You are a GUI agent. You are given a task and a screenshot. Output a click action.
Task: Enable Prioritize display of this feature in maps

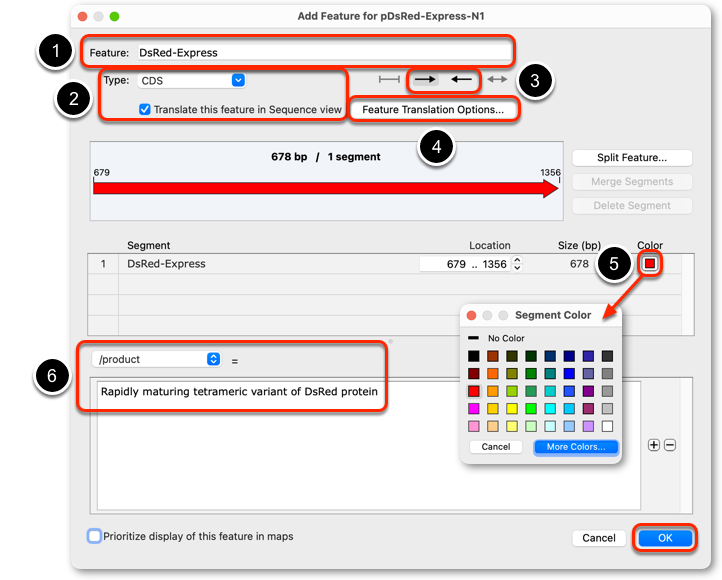[94, 536]
